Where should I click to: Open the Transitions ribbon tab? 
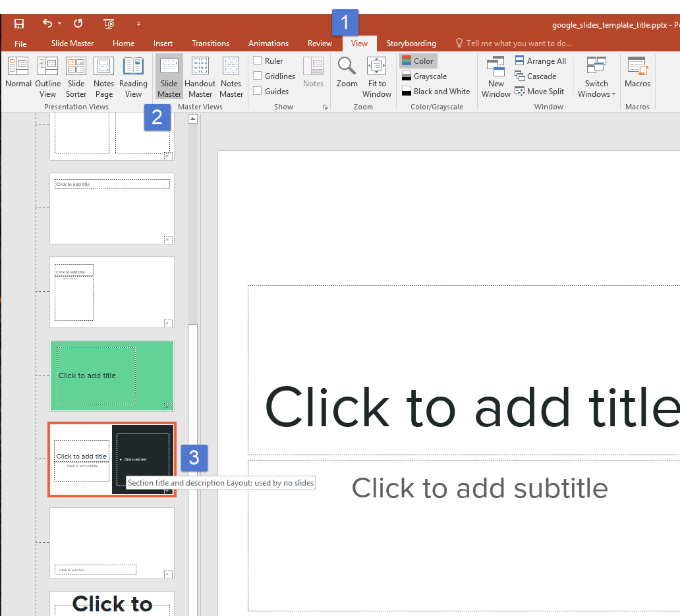[210, 43]
